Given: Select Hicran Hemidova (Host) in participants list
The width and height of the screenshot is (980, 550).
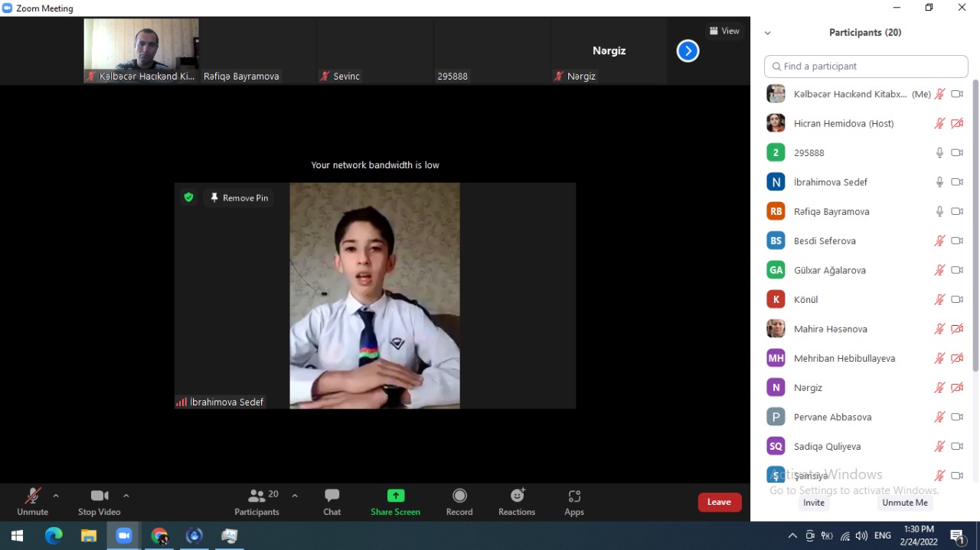Looking at the screenshot, I should pyautogui.click(x=843, y=123).
